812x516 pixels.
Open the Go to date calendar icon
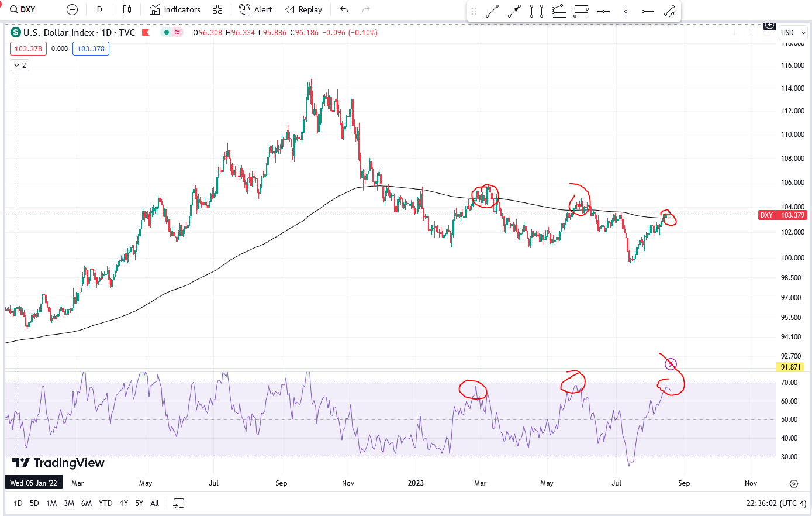click(x=179, y=503)
